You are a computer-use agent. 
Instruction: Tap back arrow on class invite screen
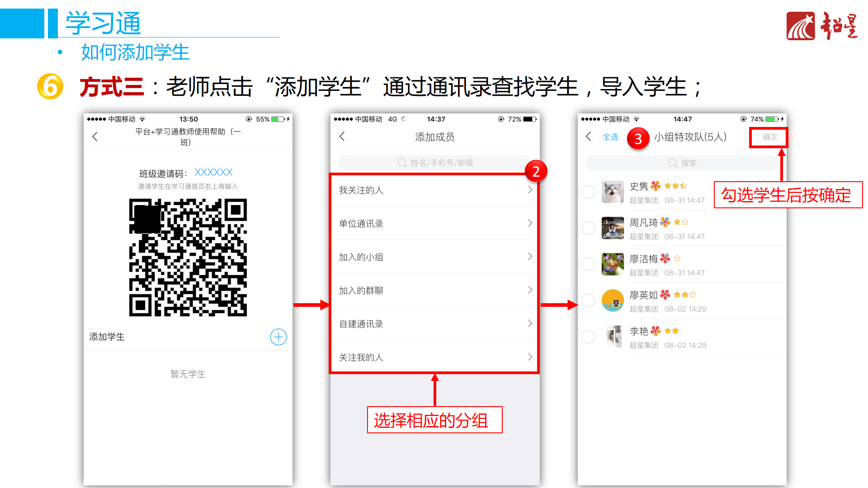coord(95,136)
